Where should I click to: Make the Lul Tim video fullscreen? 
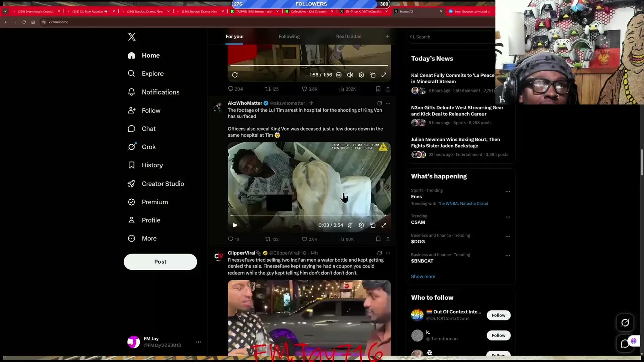coord(384,225)
